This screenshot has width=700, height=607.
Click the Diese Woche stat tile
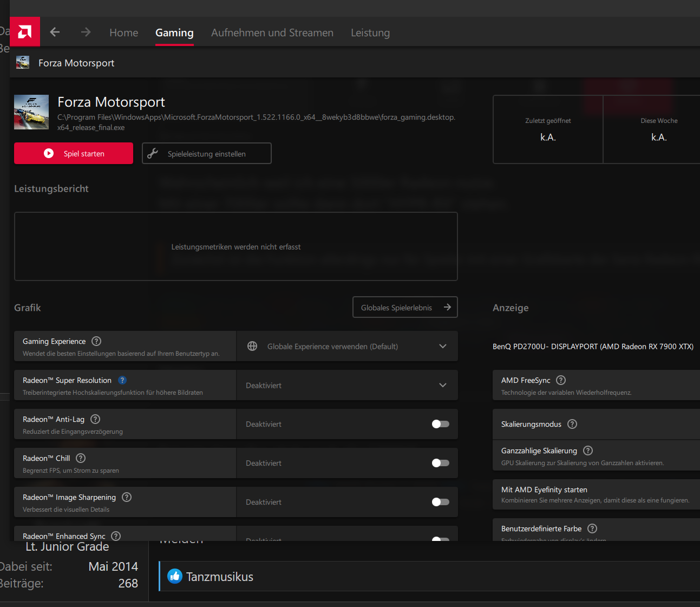(x=652, y=129)
